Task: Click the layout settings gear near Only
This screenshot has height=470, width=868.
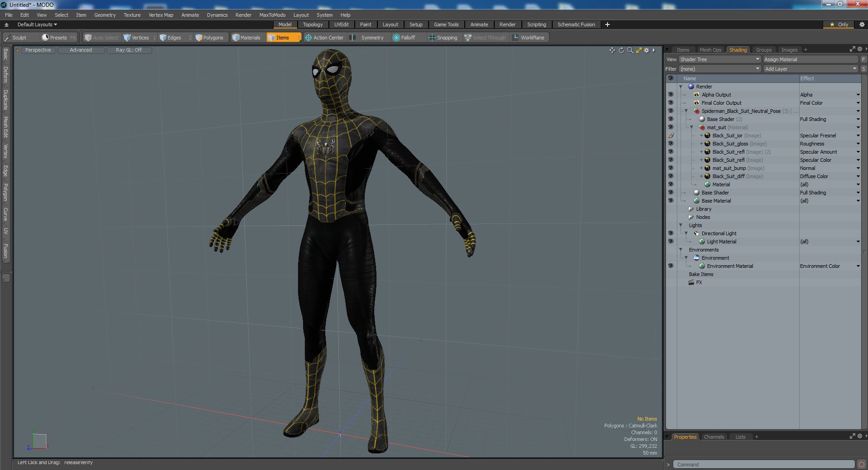Action: [x=862, y=24]
